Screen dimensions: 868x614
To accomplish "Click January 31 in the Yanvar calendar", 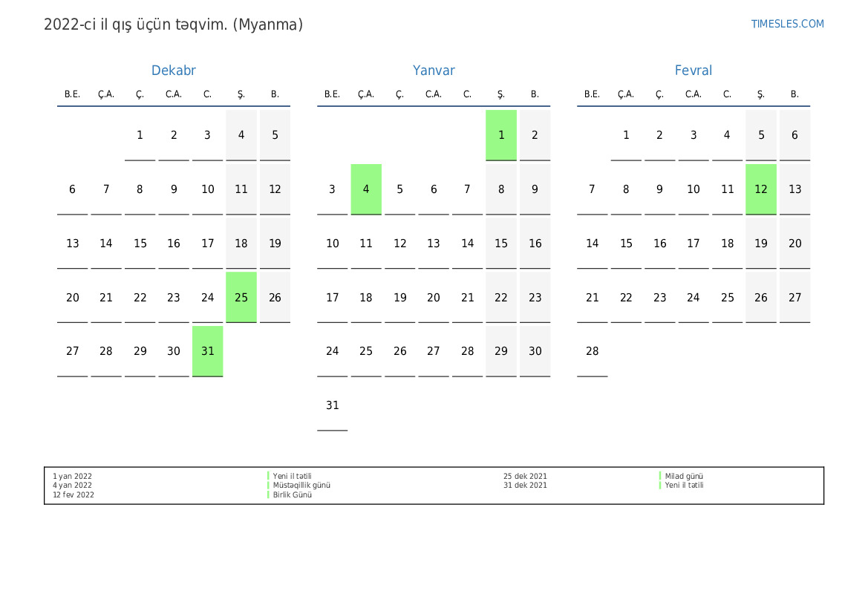I will [x=332, y=405].
